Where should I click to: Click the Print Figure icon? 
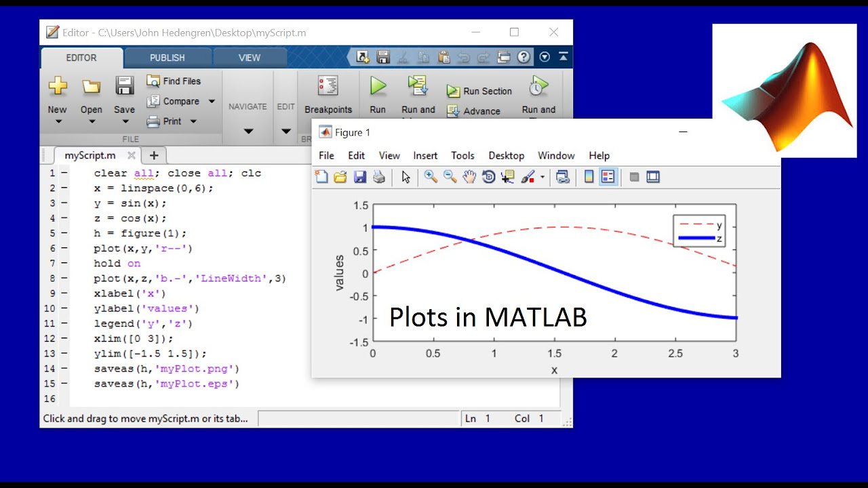pyautogui.click(x=379, y=177)
